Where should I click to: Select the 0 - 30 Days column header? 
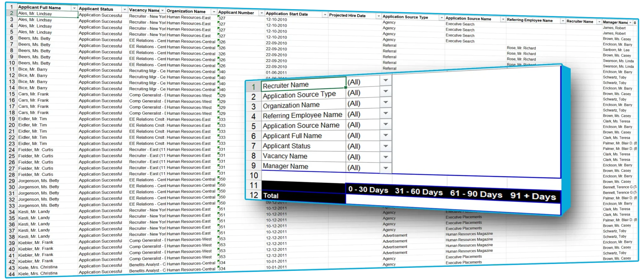point(368,190)
